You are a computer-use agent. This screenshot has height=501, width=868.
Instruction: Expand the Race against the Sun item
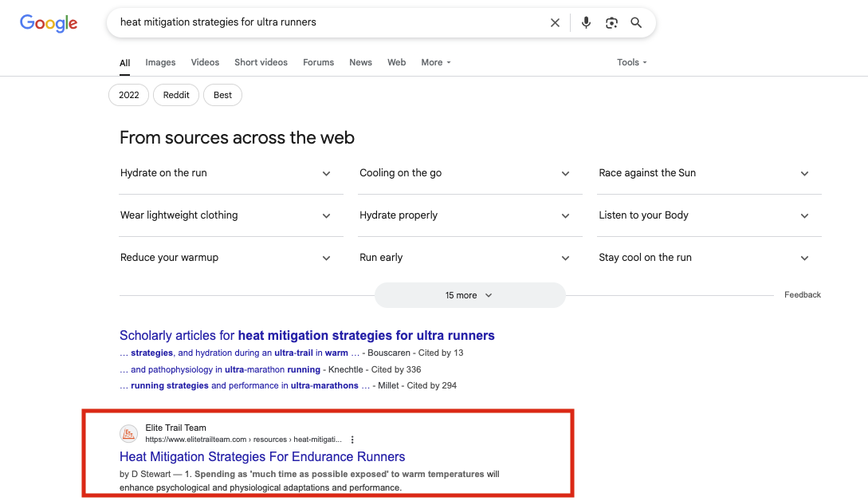pos(709,173)
